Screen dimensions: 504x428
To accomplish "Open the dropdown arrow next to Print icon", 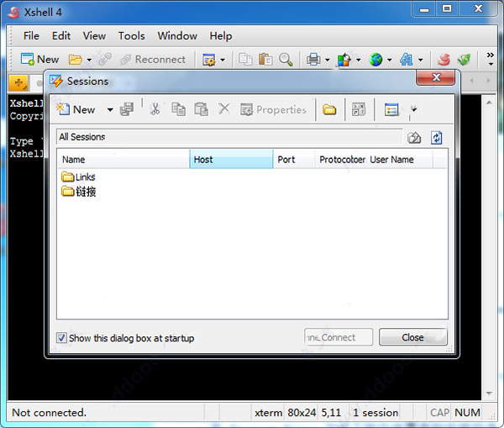I will tap(328, 60).
